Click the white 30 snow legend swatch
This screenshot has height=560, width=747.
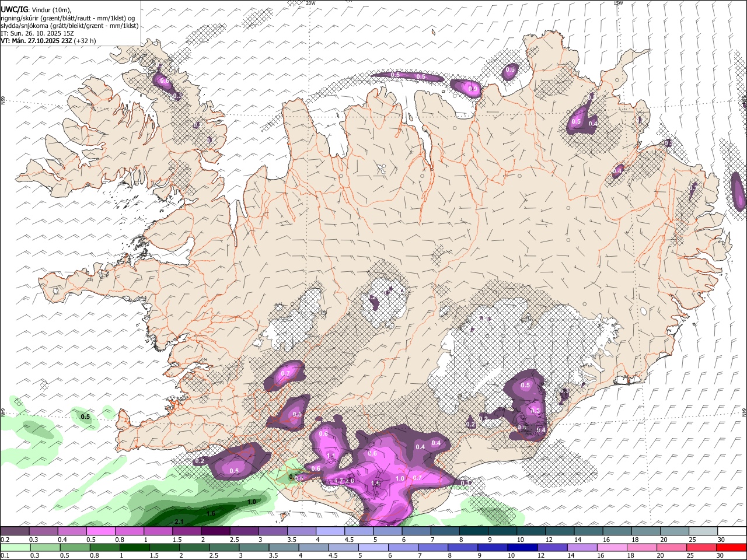[732, 531]
